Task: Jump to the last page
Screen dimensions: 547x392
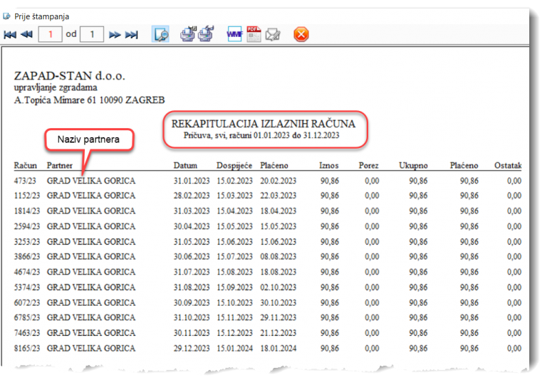Action: (x=132, y=34)
